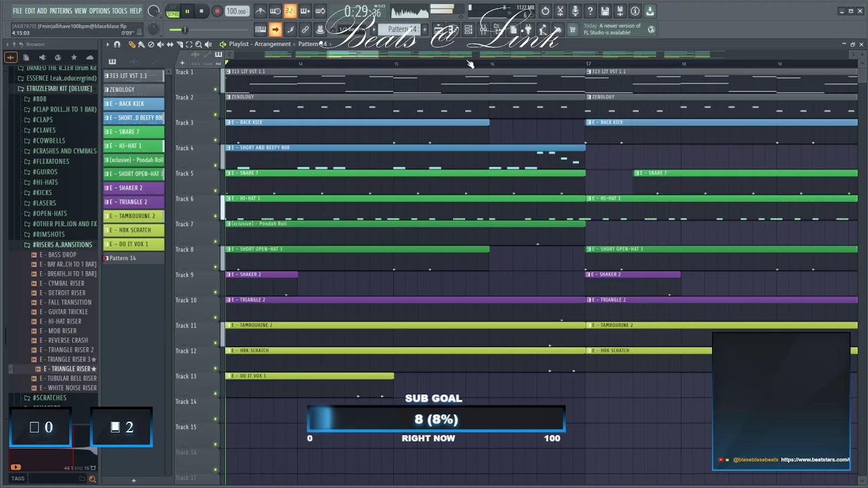Toggle mute LED on Track 9
This screenshot has height=488, width=868.
(x=216, y=292)
